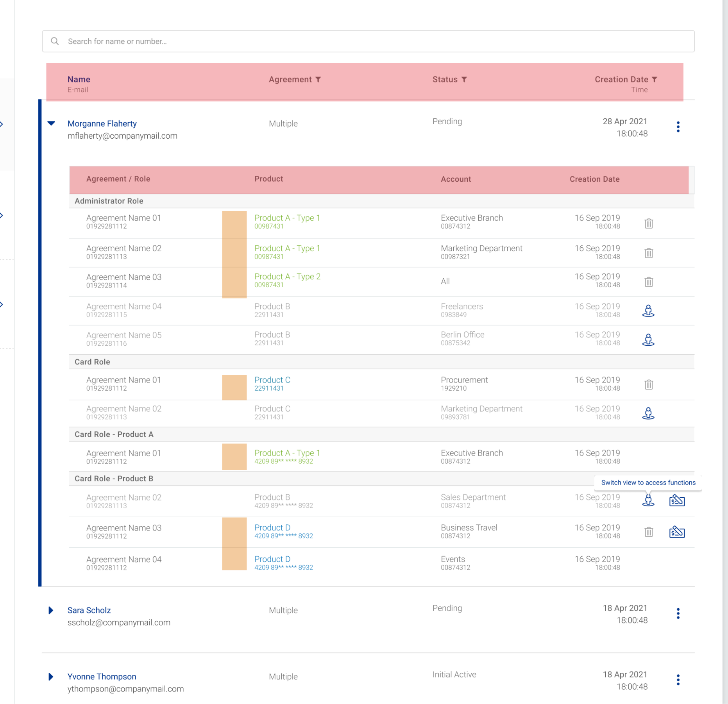Click the switch-view person icon for Agreement Name 04

point(648,311)
